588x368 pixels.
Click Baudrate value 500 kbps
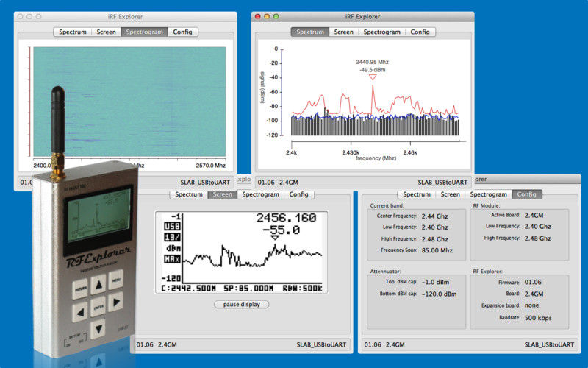pyautogui.click(x=538, y=318)
